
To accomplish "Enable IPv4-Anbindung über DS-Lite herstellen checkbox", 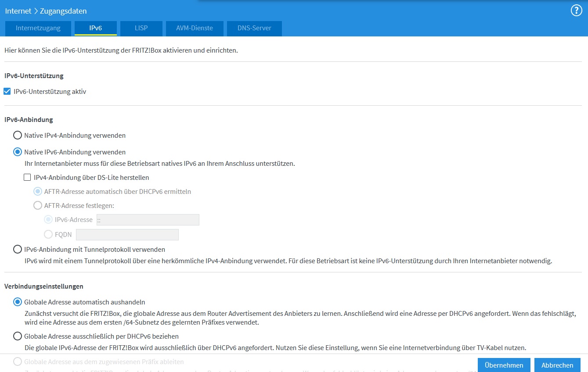I will [x=27, y=178].
